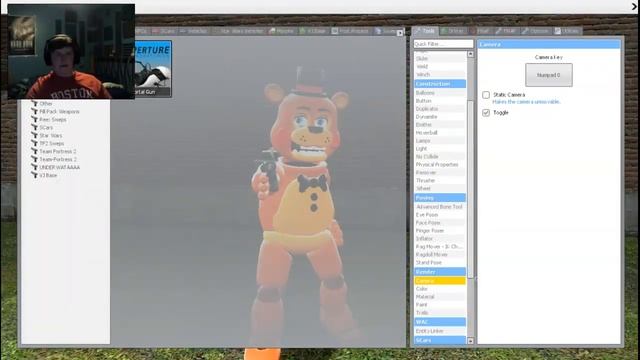Enable the Static Camera checkbox
The image size is (640, 360).
486,95
